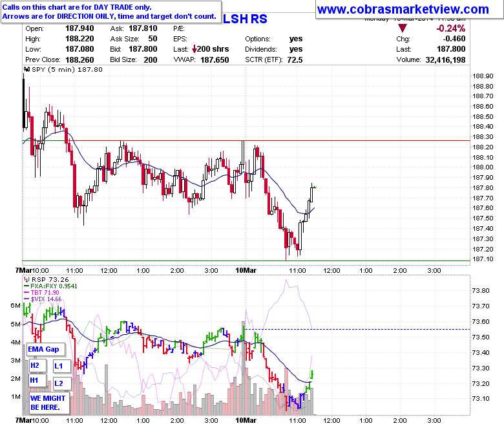Click the green horizontal support line
504x426 pixels.
[x=246, y=261]
